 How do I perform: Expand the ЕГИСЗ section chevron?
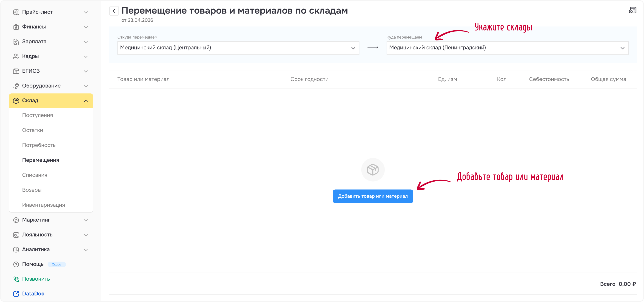[x=86, y=71]
